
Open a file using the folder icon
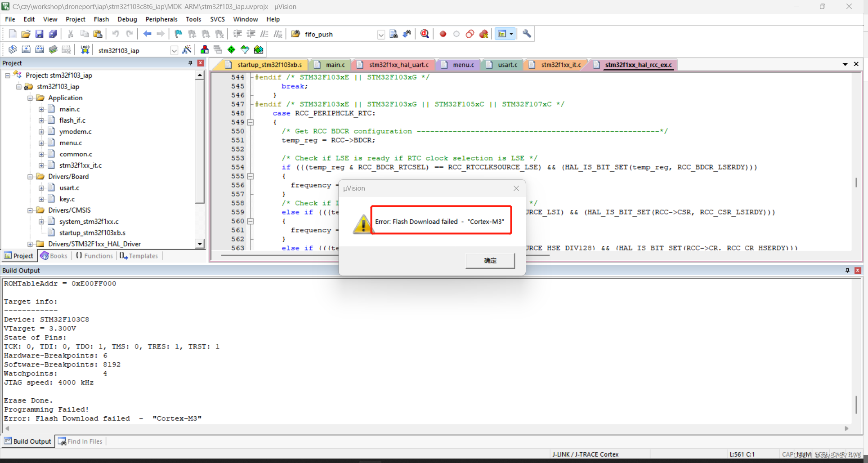pos(26,34)
